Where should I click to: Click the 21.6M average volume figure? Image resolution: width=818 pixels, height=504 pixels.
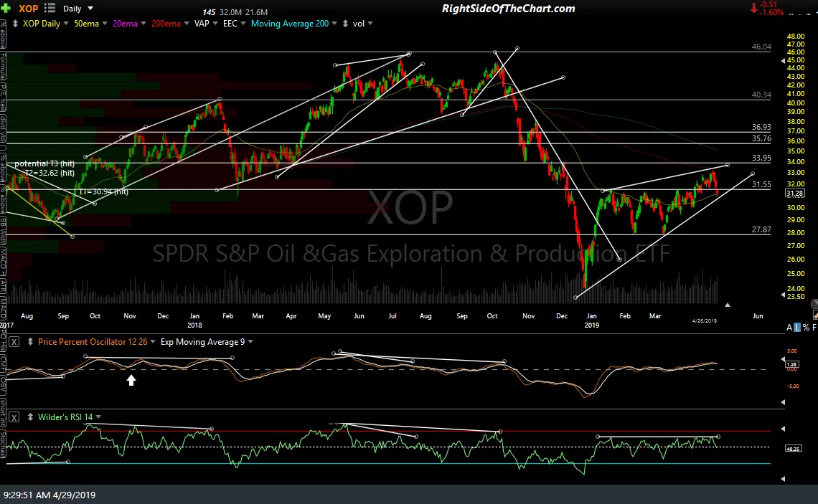(x=256, y=12)
